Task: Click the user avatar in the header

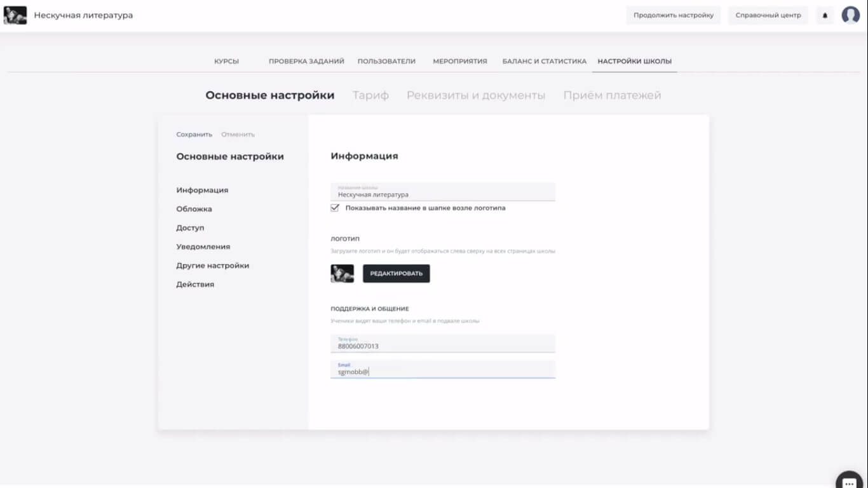Action: point(850,15)
